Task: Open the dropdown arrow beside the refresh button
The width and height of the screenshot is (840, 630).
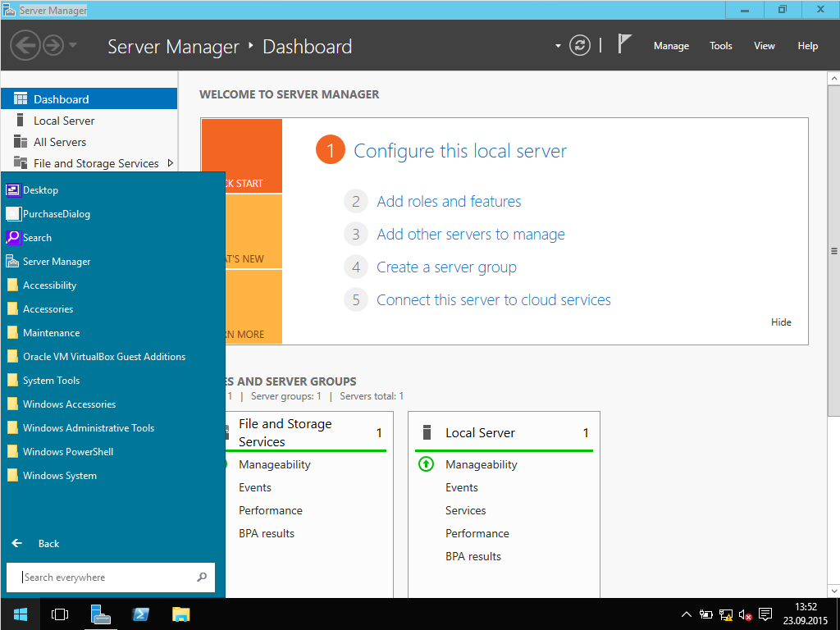Action: (x=557, y=46)
